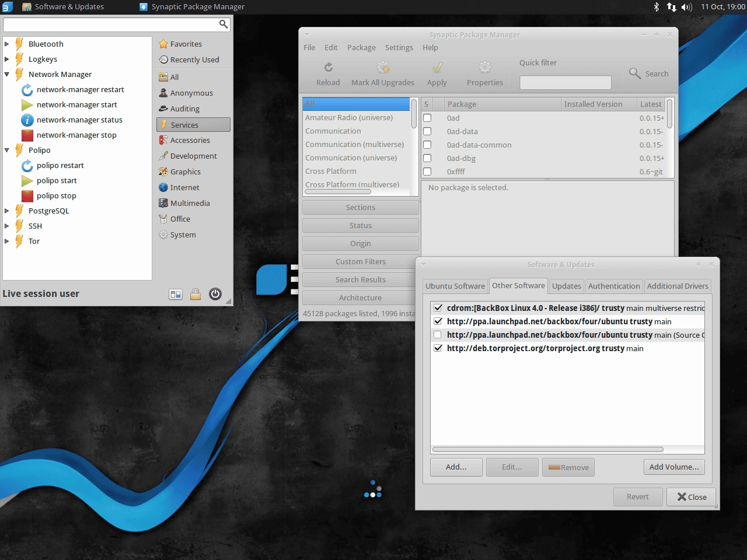Click the Custom Filters button
The width and height of the screenshot is (747, 560).
[361, 261]
